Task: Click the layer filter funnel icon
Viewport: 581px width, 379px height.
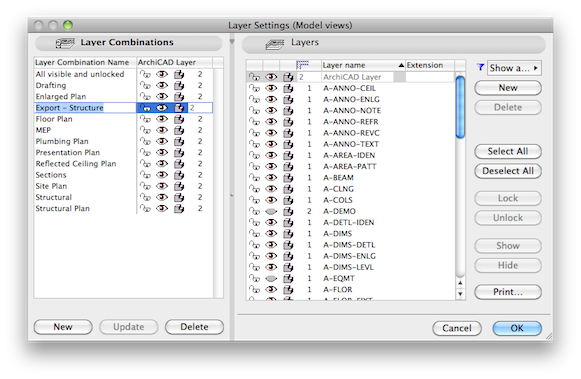Action: [480, 67]
